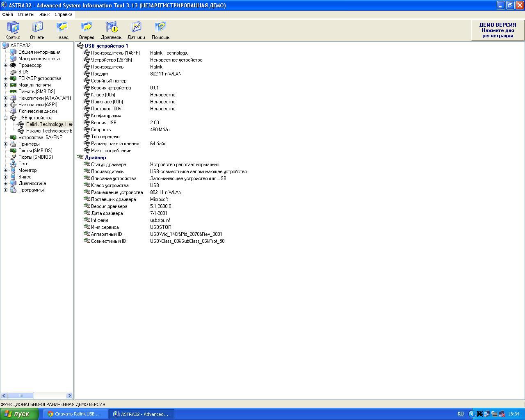Click the tree scrollbar left arrow
Screen dimensions: 525x420
pos(4,396)
